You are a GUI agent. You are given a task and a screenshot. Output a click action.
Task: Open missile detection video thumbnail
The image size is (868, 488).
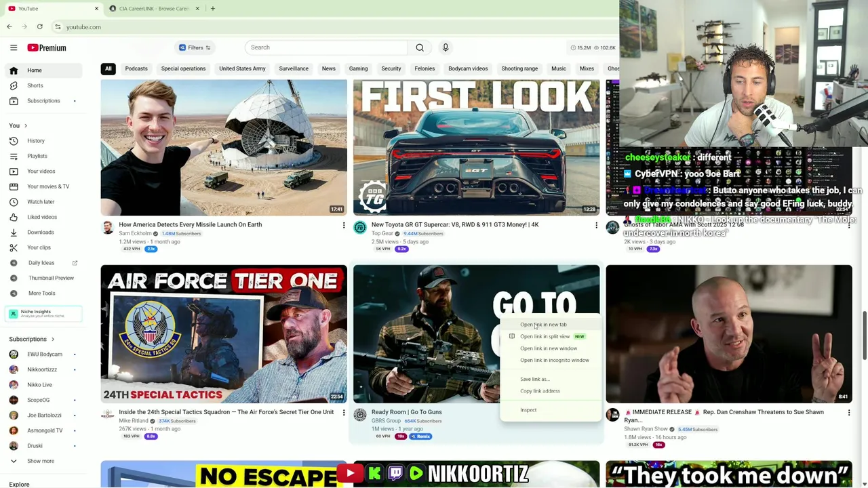pos(224,148)
